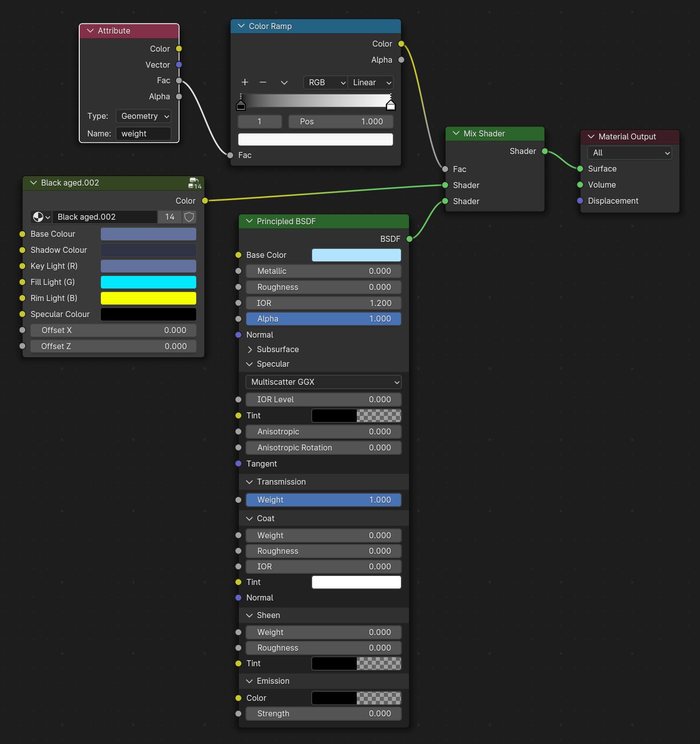Open the Material Output target All dropdown
Screen dimensions: 700x744
pos(630,153)
